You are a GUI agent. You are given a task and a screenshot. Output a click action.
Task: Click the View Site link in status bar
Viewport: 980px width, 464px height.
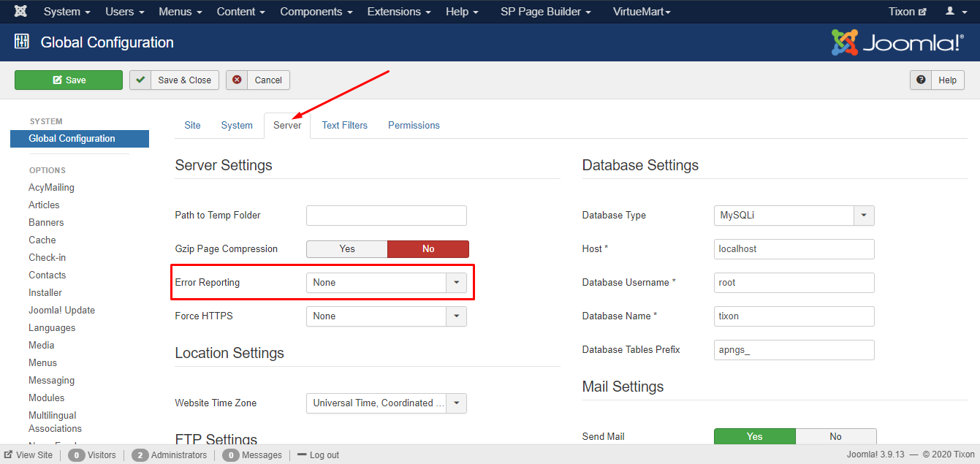click(29, 455)
